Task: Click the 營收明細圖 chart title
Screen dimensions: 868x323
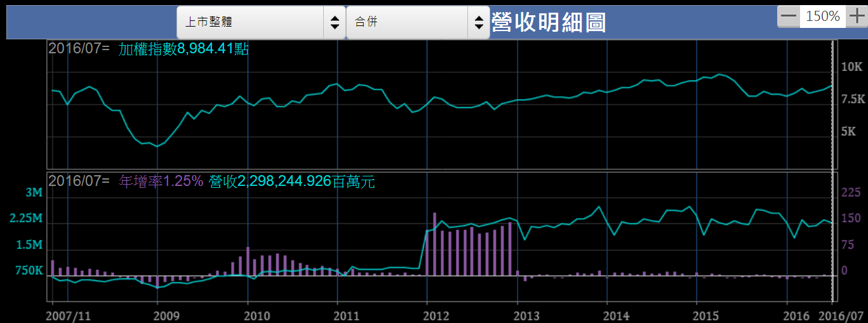Action: tap(549, 23)
